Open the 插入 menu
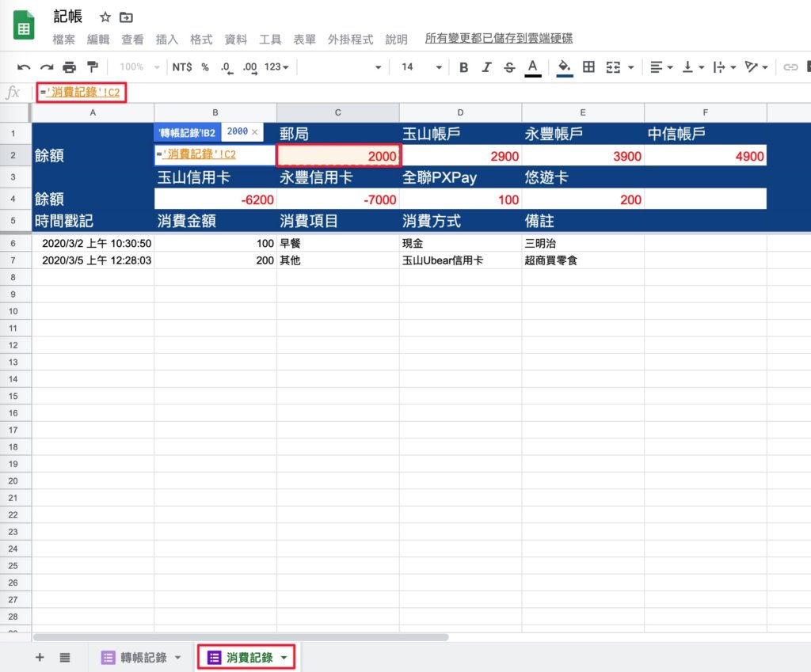811x672 pixels. 167,40
